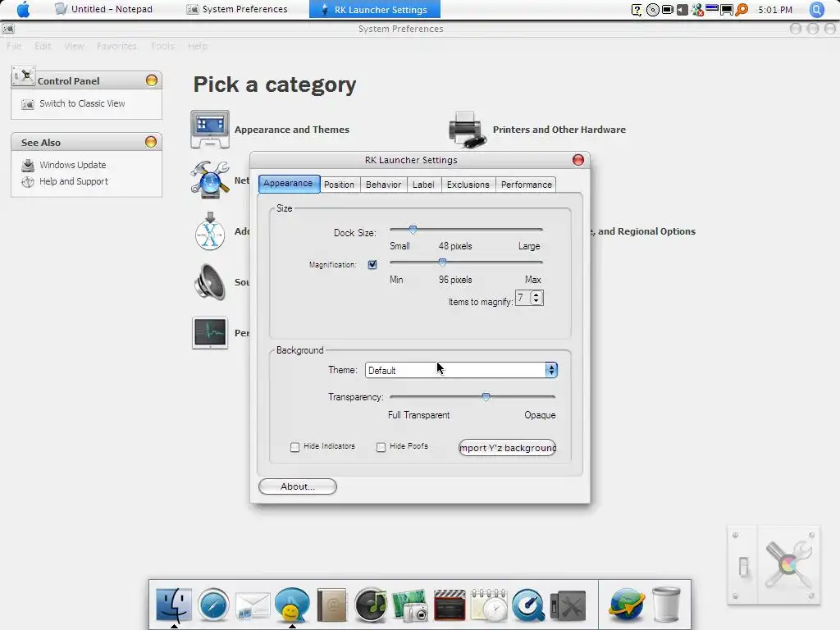Open the globe with arrow dock icon
Image resolution: width=840 pixels, height=630 pixels.
tap(626, 605)
